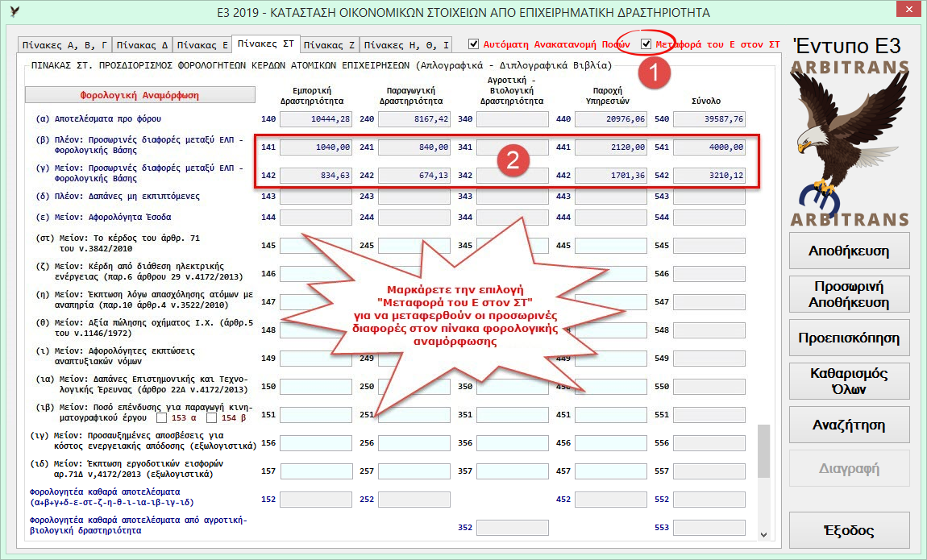
Task: Click the Αποθήκευση button
Action: (x=849, y=251)
